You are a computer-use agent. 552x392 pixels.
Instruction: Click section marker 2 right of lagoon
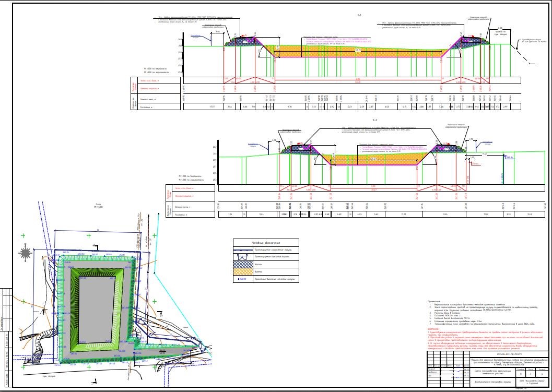pyautogui.click(x=159, y=314)
